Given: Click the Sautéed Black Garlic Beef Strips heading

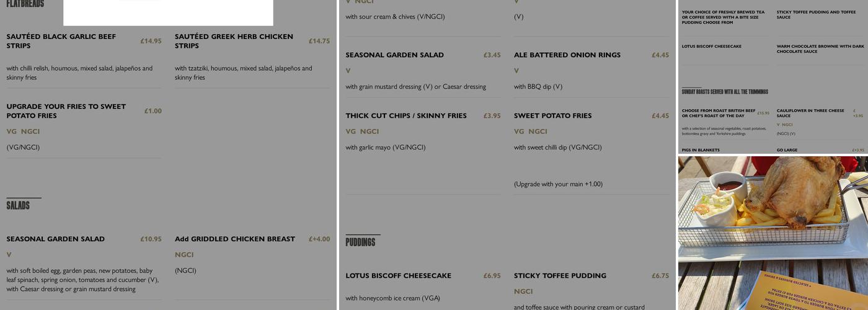Looking at the screenshot, I should 61,41.
